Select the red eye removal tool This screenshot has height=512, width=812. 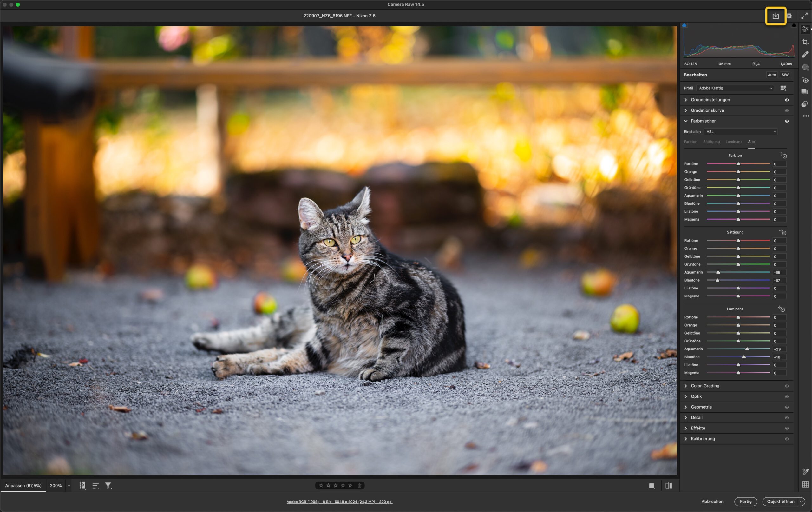(805, 80)
